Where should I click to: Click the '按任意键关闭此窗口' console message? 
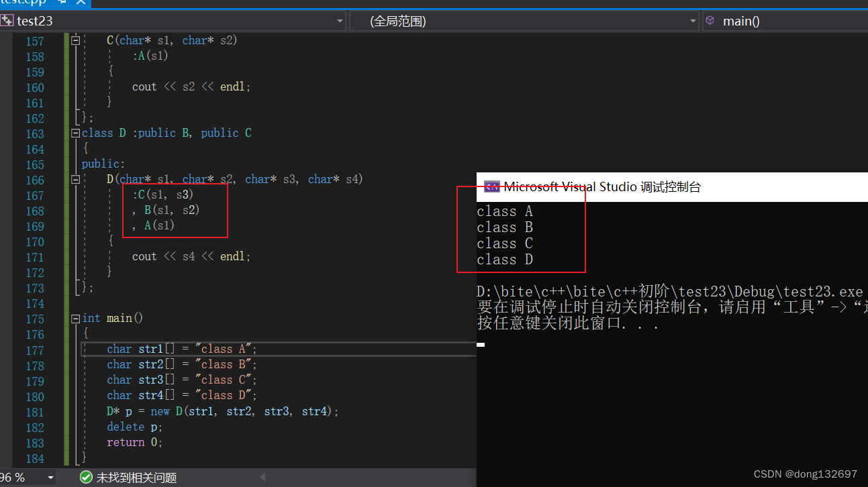(x=568, y=323)
